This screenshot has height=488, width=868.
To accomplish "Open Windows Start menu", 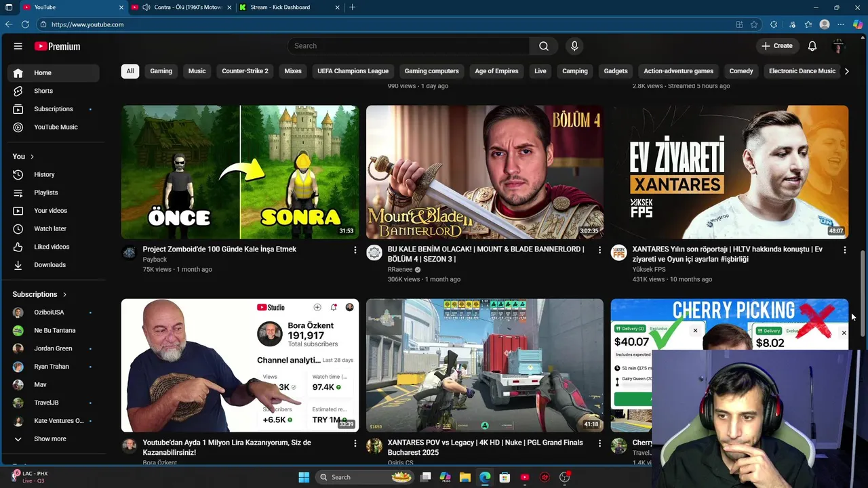I will 304,477.
